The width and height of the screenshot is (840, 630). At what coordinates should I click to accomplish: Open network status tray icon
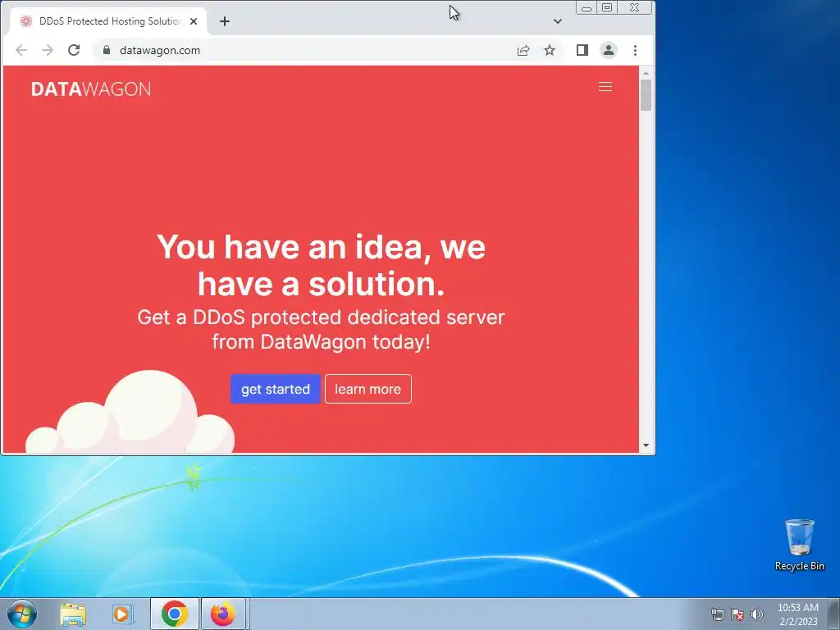(x=717, y=614)
